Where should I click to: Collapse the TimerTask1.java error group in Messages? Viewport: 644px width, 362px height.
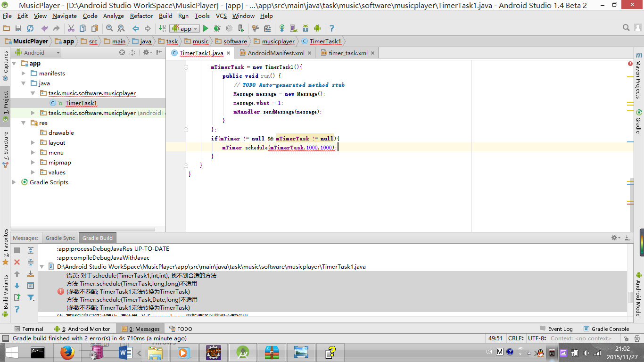click(42, 267)
